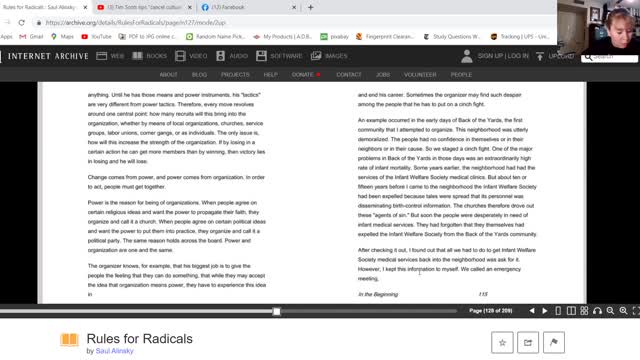This screenshot has width=640, height=360.
Task: Flip to previous page in book reader
Action: [532, 311]
